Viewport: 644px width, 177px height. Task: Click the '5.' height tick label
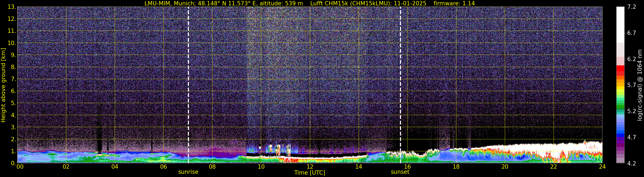[13, 103]
